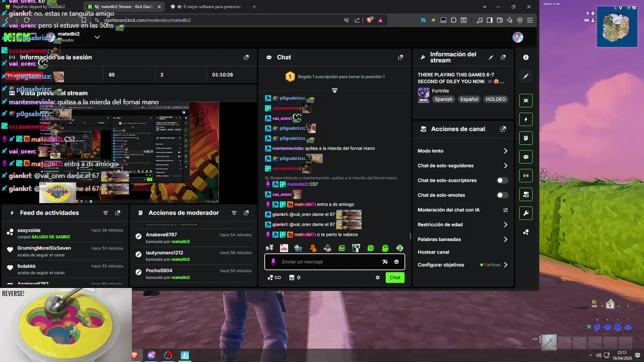Image resolution: width=644 pixels, height=362 pixels.
Task: Toggle the moderator actions document icon in the sidebar
Action: click(526, 138)
